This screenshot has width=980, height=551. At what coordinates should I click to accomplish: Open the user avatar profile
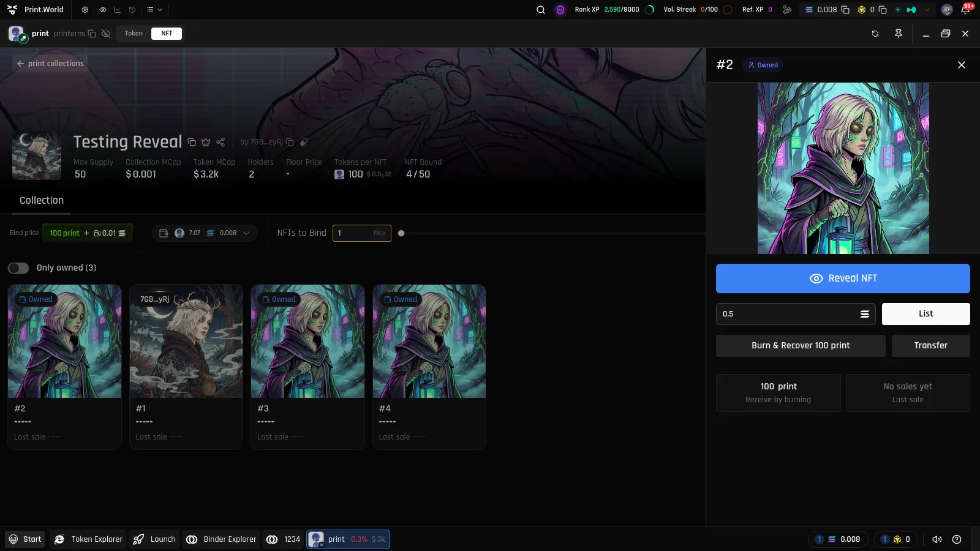pyautogui.click(x=947, y=10)
